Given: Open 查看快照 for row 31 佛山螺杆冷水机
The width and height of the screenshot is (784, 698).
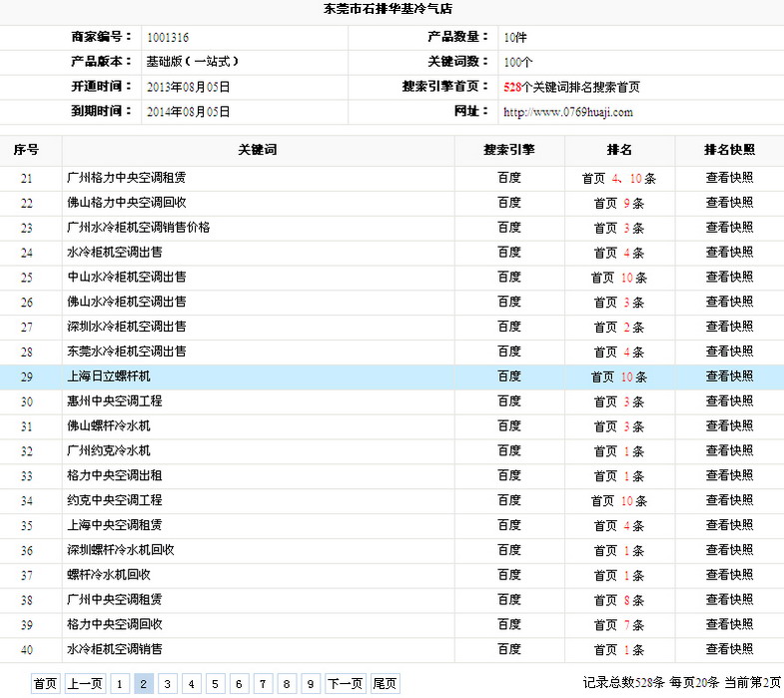Looking at the screenshot, I should coord(729,426).
